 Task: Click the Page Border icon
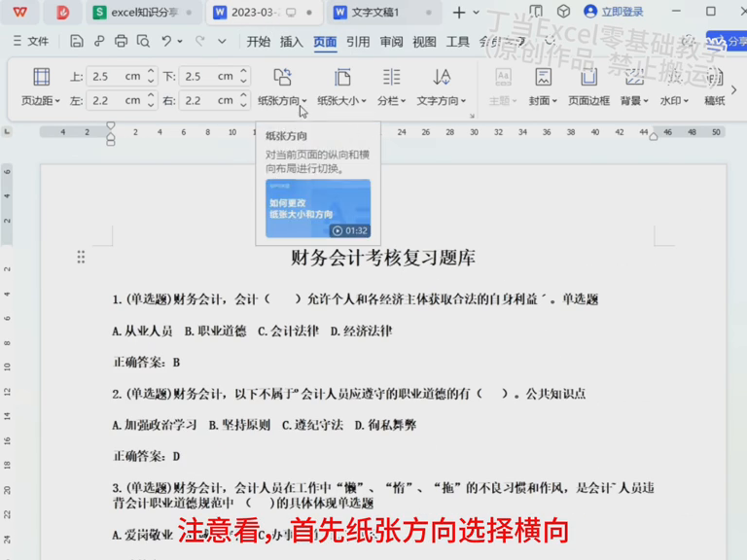588,77
